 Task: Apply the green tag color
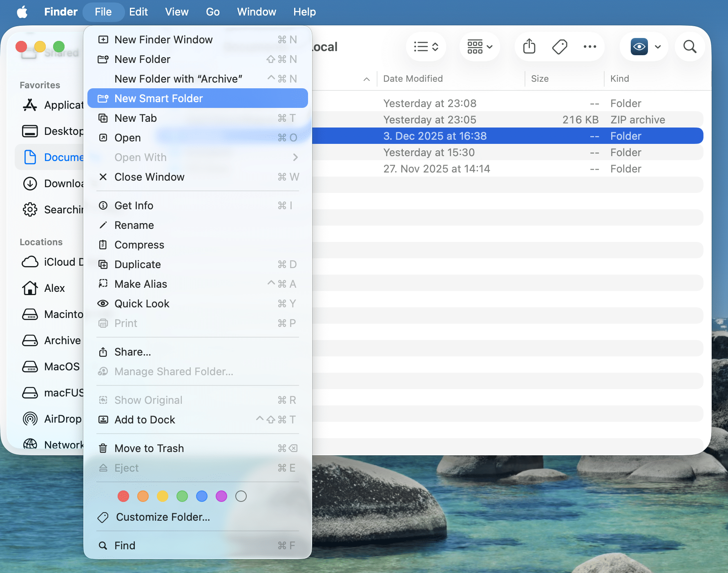[x=182, y=496]
